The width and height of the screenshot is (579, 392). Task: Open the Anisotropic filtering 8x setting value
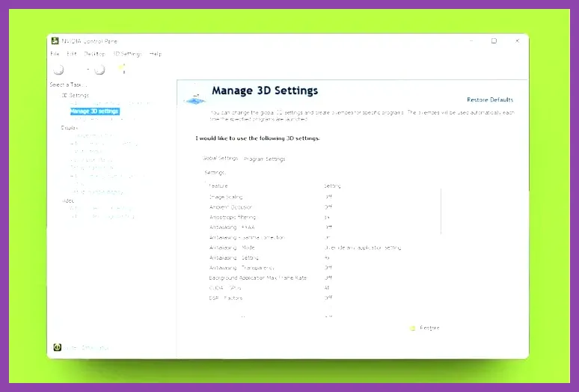(x=327, y=218)
